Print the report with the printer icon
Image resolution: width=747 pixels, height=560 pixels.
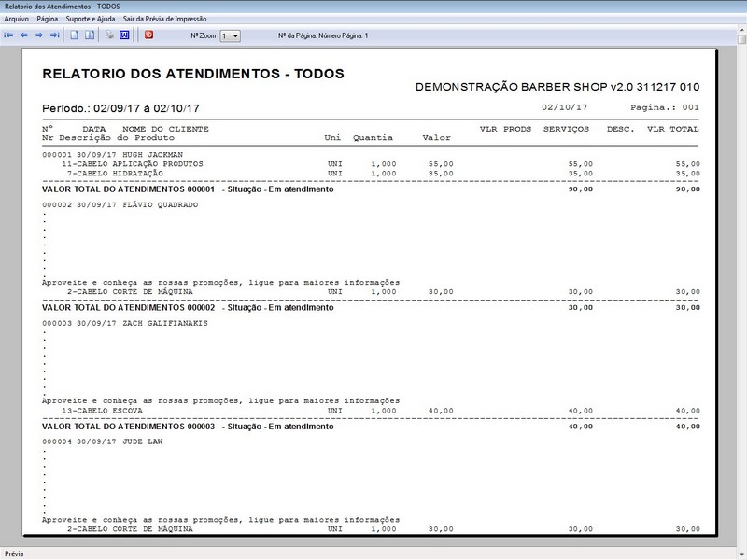pyautogui.click(x=109, y=35)
